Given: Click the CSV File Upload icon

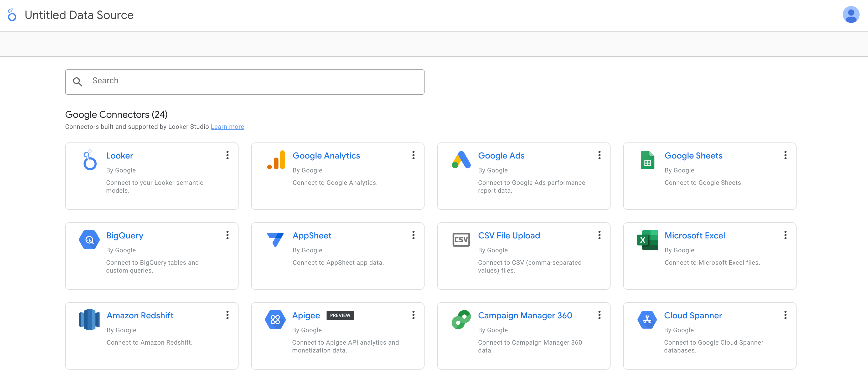Looking at the screenshot, I should 461,240.
